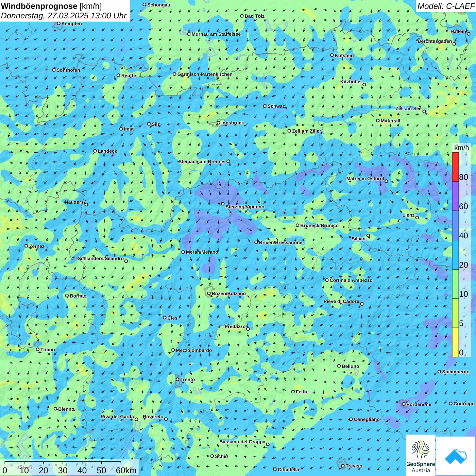Click the 'Zernez' label
The height and width of the screenshot is (476, 476).
37,246
